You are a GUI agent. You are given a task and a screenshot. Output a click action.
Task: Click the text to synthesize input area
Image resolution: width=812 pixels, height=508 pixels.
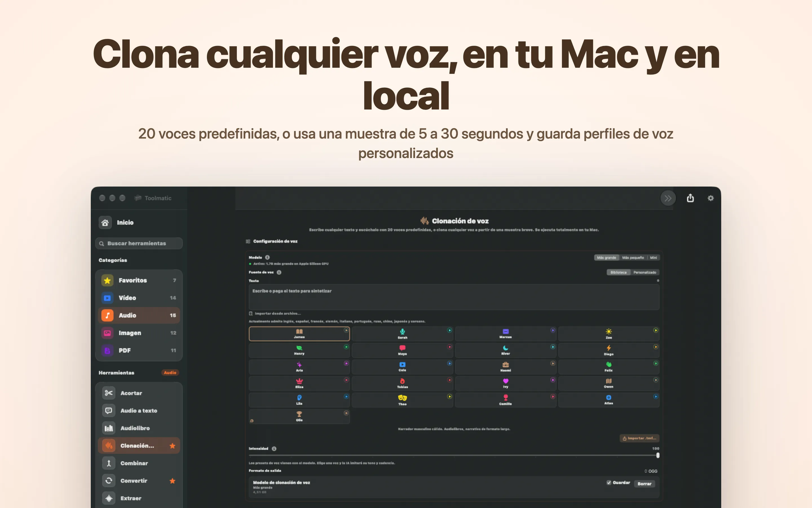click(x=454, y=297)
